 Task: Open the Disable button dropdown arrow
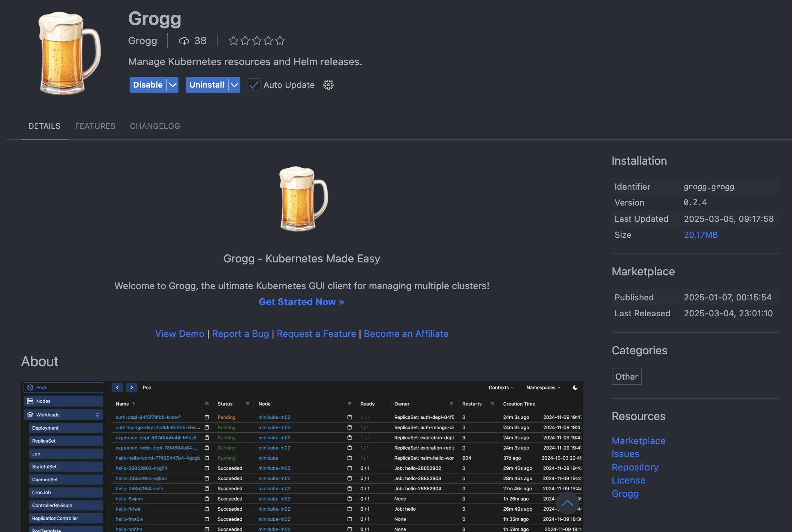pyautogui.click(x=173, y=85)
